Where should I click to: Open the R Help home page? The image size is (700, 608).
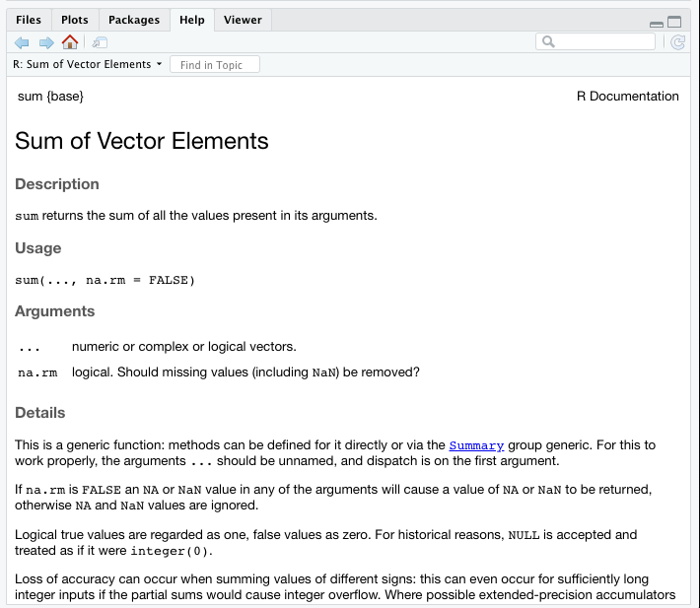pyautogui.click(x=70, y=42)
